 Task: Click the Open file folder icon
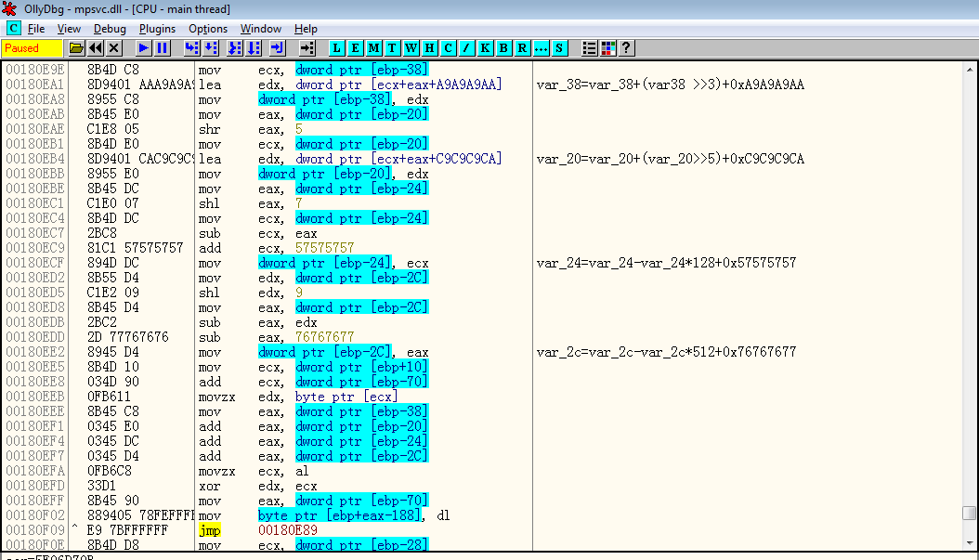pyautogui.click(x=76, y=48)
